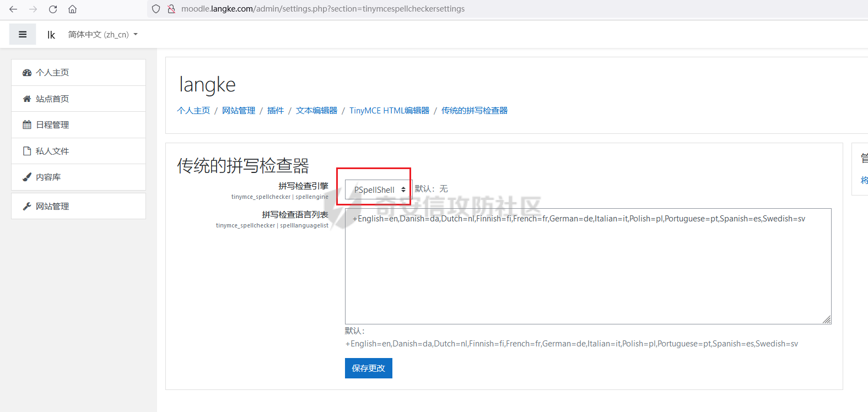868x412 pixels.
Task: Open the PSpellShell spell engine dropdown
Action: 378,189
